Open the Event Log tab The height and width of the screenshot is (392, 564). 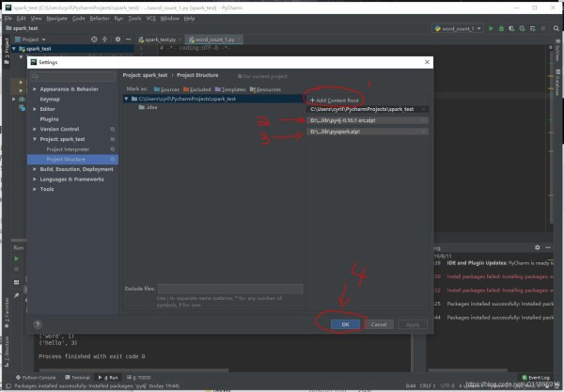(536, 377)
